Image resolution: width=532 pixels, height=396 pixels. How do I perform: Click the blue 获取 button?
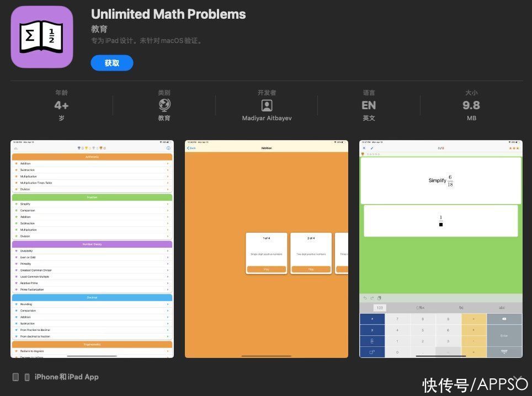112,63
